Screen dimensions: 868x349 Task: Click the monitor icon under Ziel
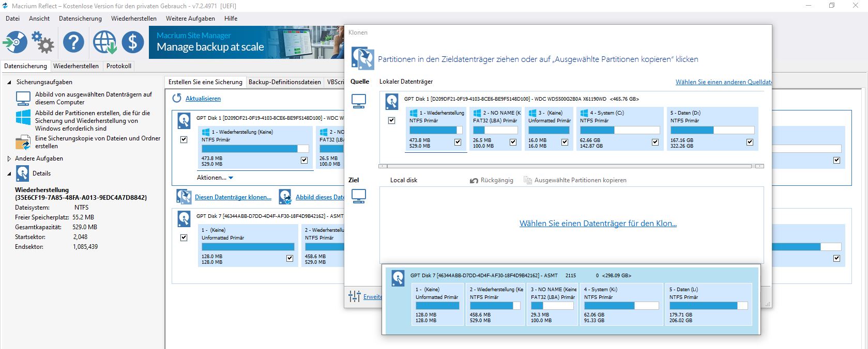(x=359, y=196)
